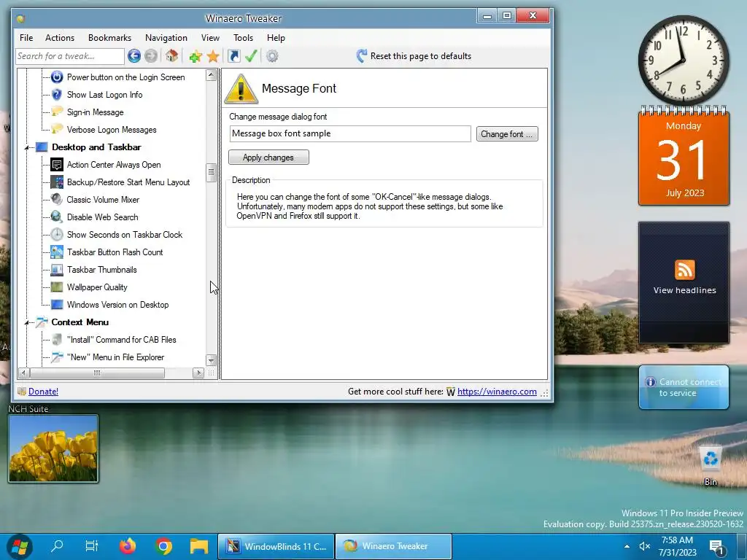The image size is (747, 560).
Task: Add bookmark with green plus star icon
Action: tap(196, 56)
